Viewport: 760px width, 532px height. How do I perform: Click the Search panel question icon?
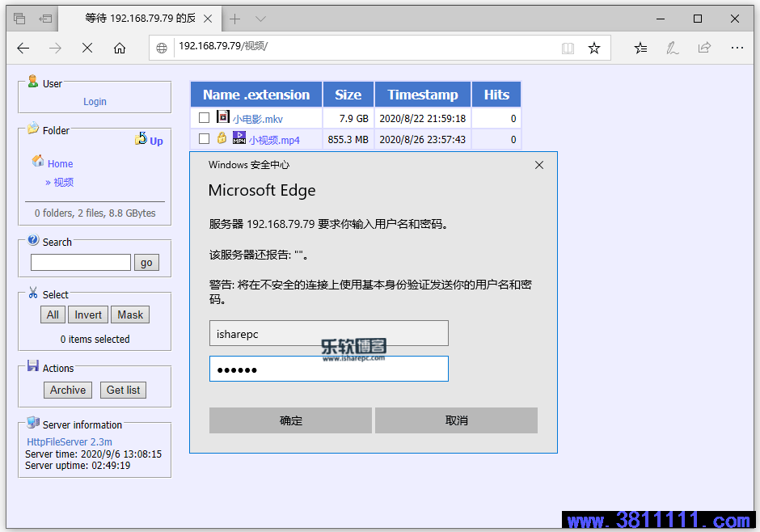33,240
